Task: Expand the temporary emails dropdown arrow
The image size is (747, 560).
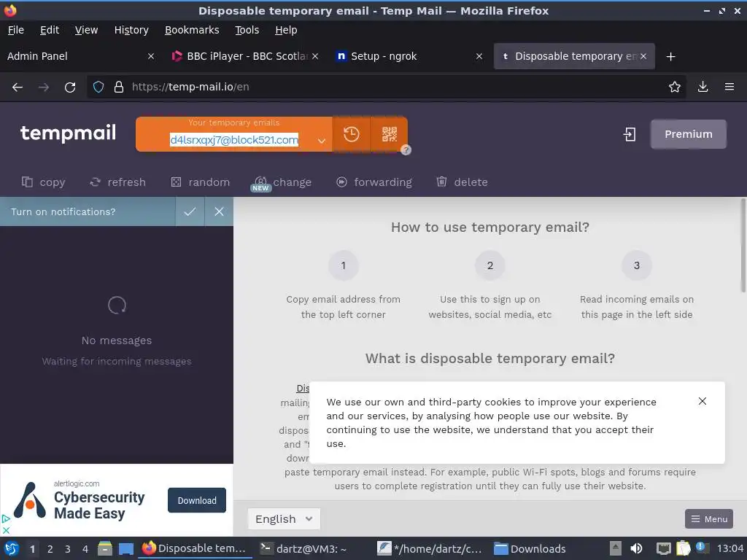Action: pos(322,141)
